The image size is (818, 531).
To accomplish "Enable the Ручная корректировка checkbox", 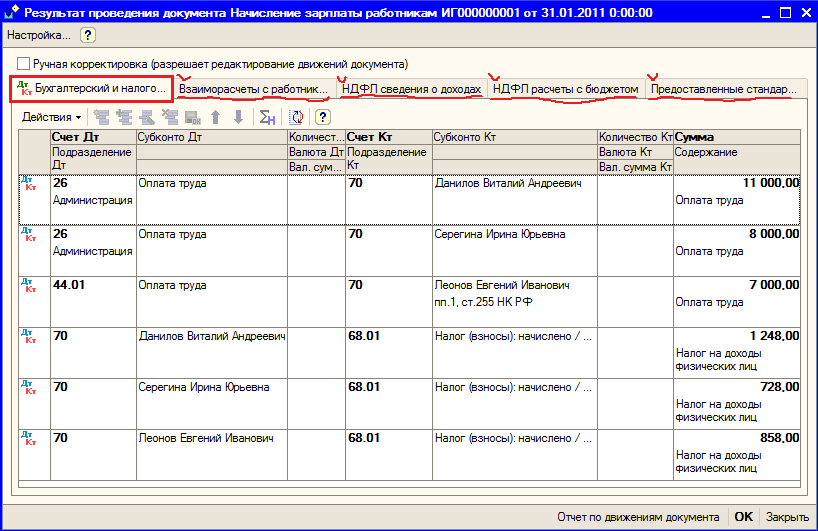I will (x=24, y=64).
